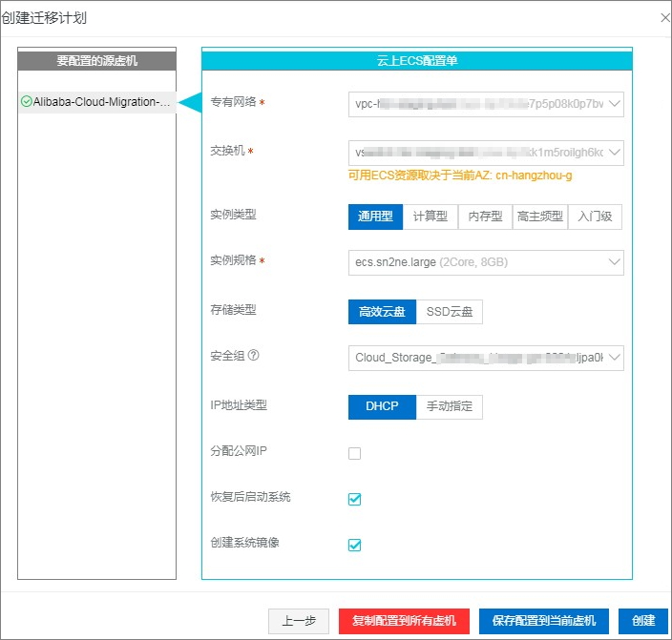Click the 分配公网IP label
The image size is (672, 640).
239,451
